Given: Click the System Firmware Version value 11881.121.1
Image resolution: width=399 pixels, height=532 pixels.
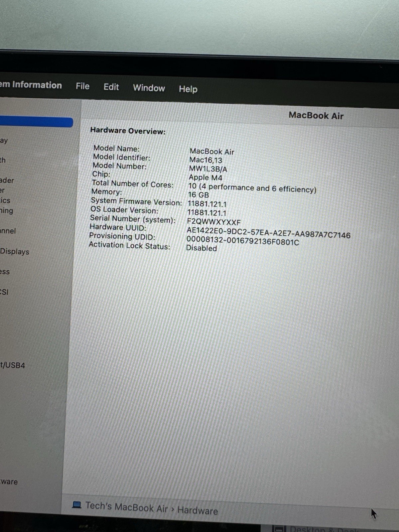Looking at the screenshot, I should [x=207, y=204].
